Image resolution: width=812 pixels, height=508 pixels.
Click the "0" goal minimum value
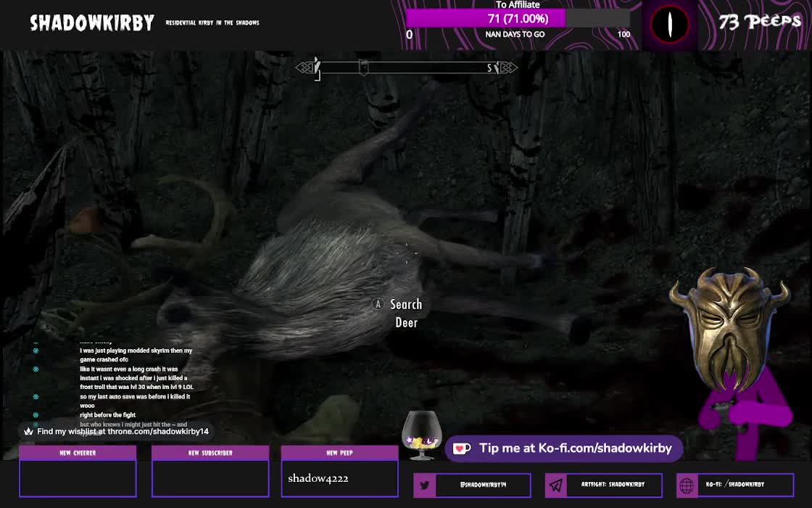tap(410, 35)
